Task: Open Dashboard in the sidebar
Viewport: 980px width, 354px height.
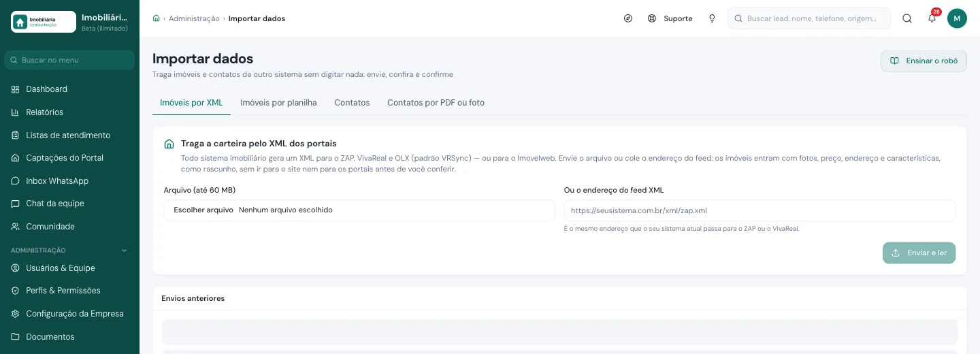Action: point(69,89)
